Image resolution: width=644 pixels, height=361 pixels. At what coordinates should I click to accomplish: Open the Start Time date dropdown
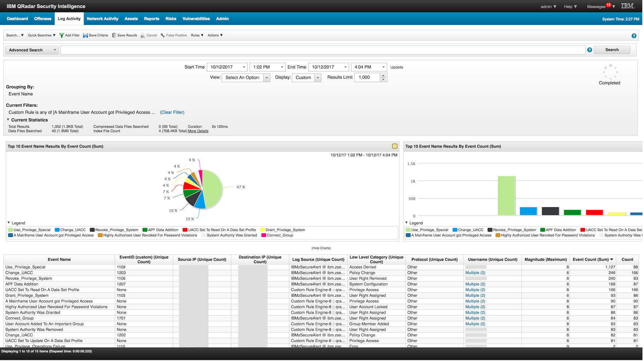pos(244,67)
